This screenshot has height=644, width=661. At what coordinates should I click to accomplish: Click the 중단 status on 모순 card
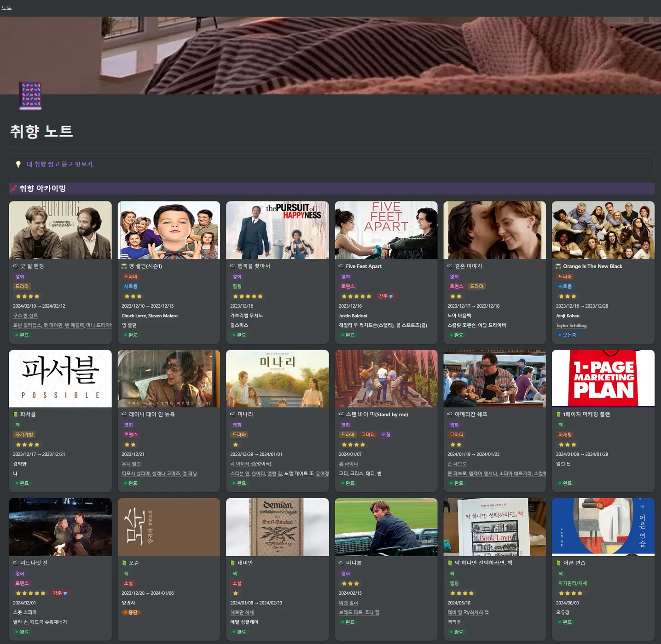click(131, 612)
